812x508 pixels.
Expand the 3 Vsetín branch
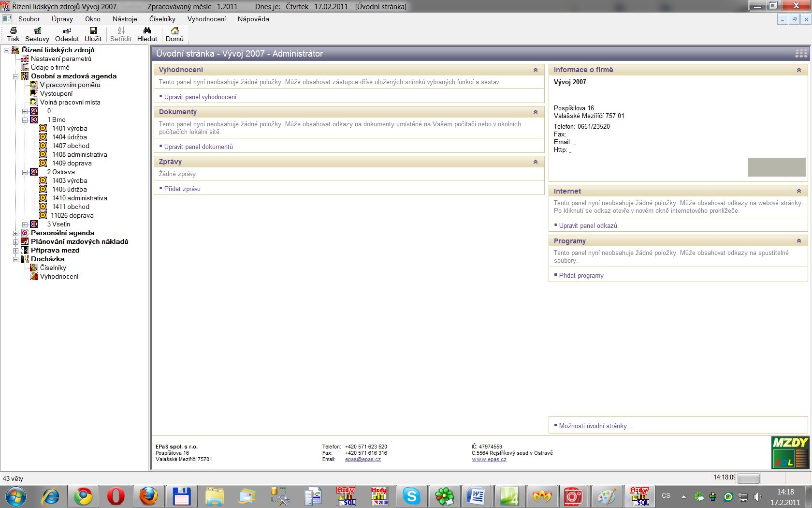pyautogui.click(x=25, y=224)
